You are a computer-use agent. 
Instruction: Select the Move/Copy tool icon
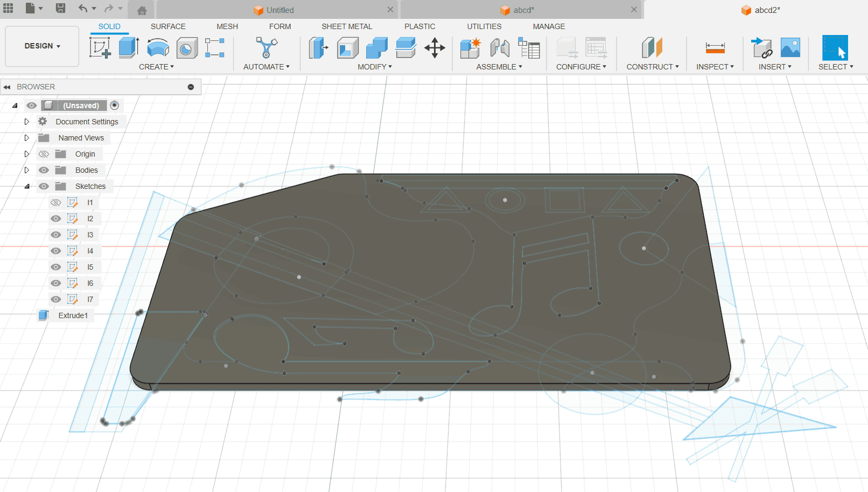(x=435, y=47)
